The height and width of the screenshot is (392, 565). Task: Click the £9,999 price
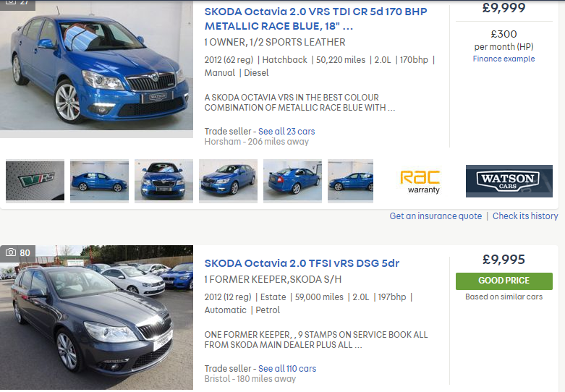point(504,8)
